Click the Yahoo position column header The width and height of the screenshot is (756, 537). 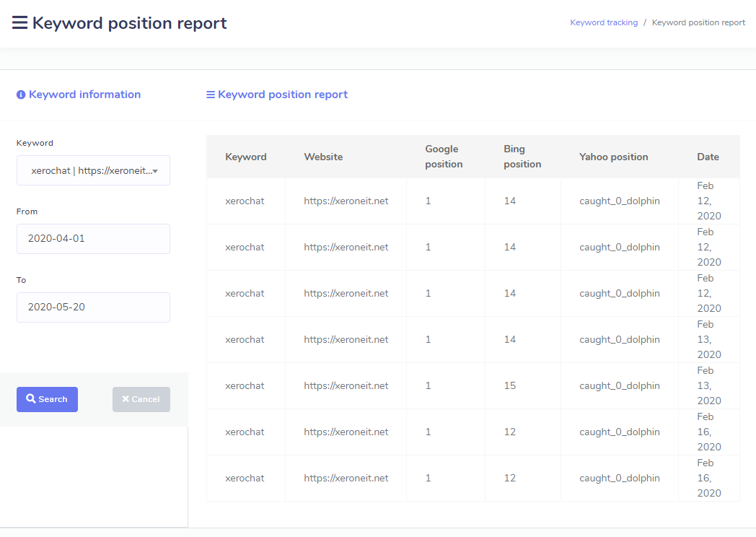pyautogui.click(x=613, y=157)
